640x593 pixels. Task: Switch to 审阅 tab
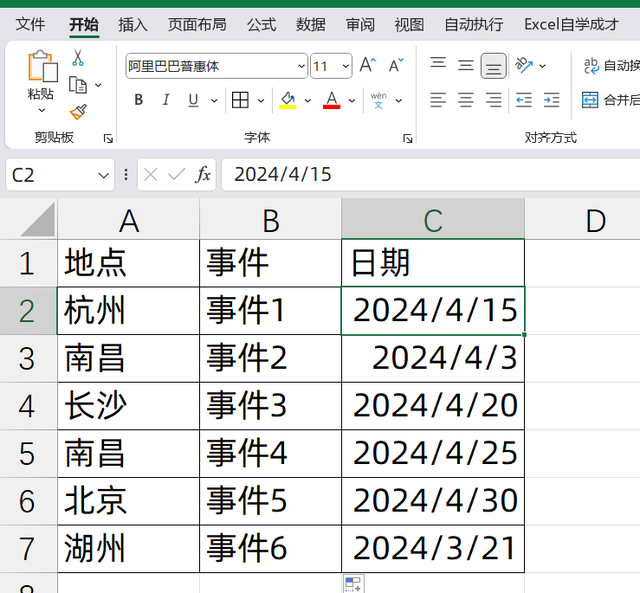[360, 24]
